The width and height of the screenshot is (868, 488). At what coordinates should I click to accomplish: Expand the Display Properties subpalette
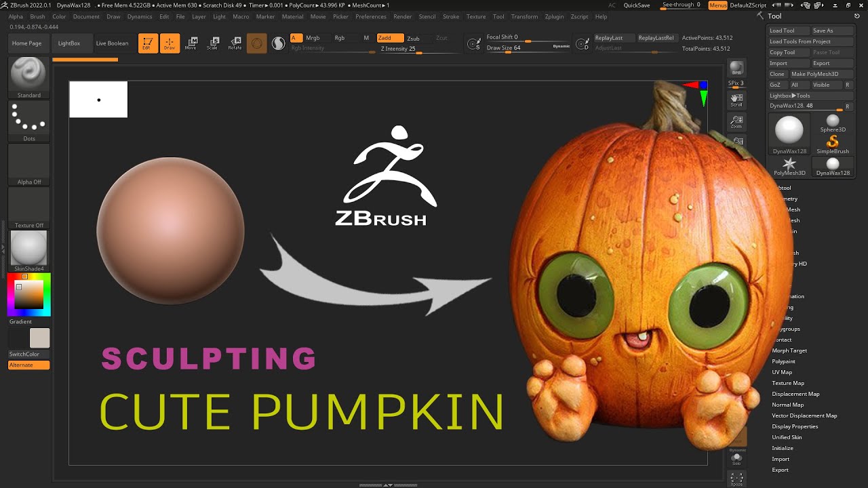[795, 426]
